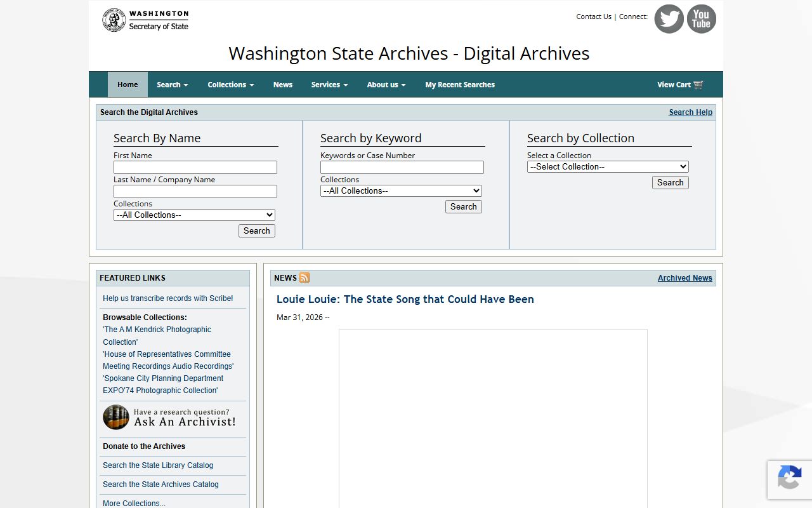Viewport: 812px width, 508px height.
Task: Open the Contact Us link
Action: (x=594, y=17)
